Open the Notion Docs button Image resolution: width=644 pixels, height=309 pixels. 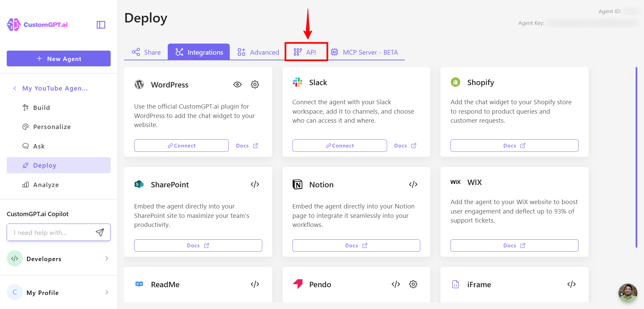(x=356, y=246)
